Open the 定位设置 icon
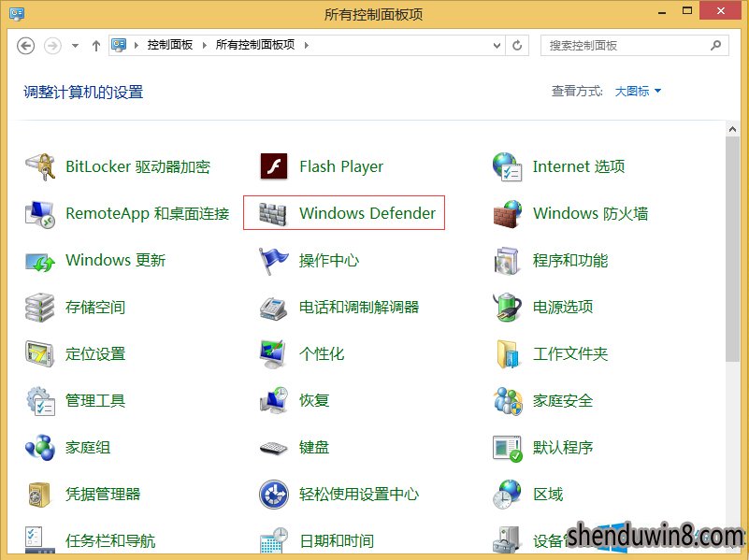This screenshot has height=560, width=749. (x=39, y=353)
